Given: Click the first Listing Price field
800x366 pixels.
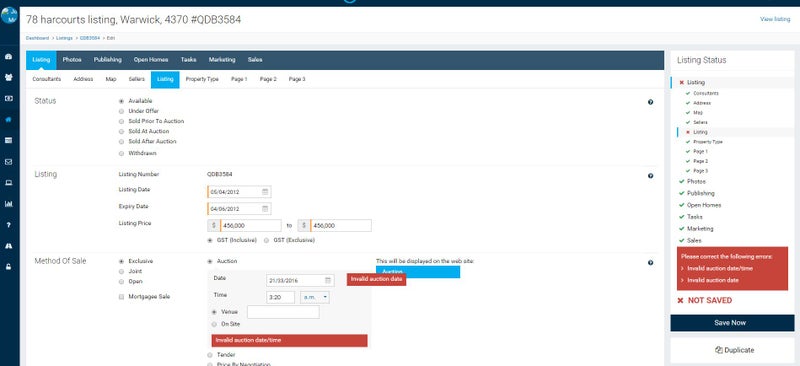Looking at the screenshot, I should [250, 226].
